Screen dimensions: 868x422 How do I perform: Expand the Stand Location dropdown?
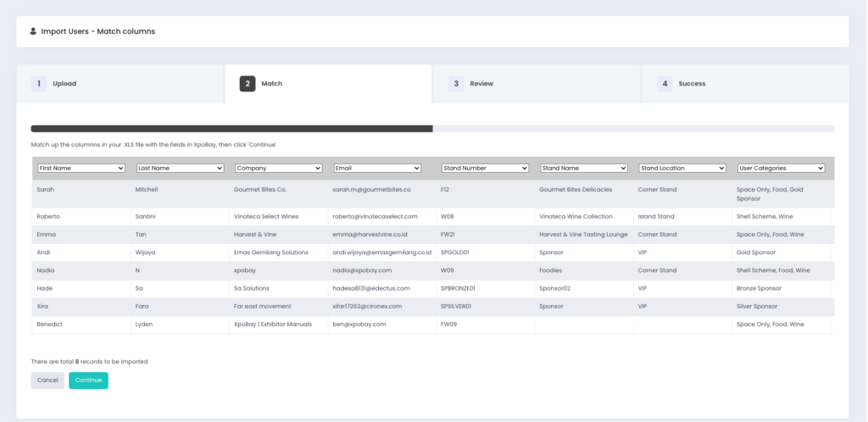pos(682,168)
